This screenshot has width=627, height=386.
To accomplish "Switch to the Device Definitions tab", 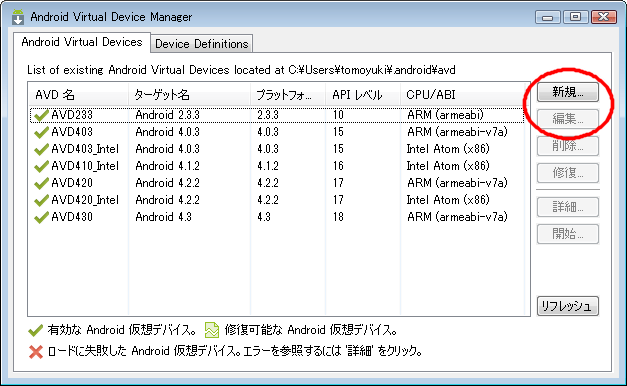I will click(x=202, y=44).
